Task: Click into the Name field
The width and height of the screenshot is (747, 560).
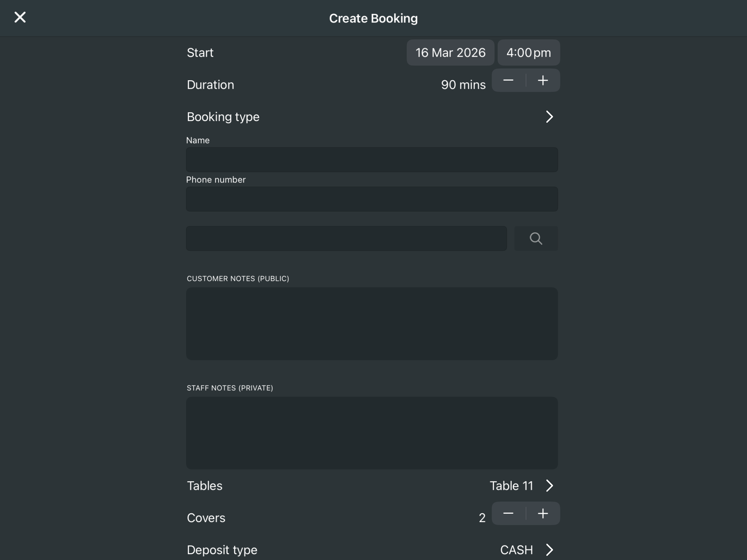Action: pos(372,160)
